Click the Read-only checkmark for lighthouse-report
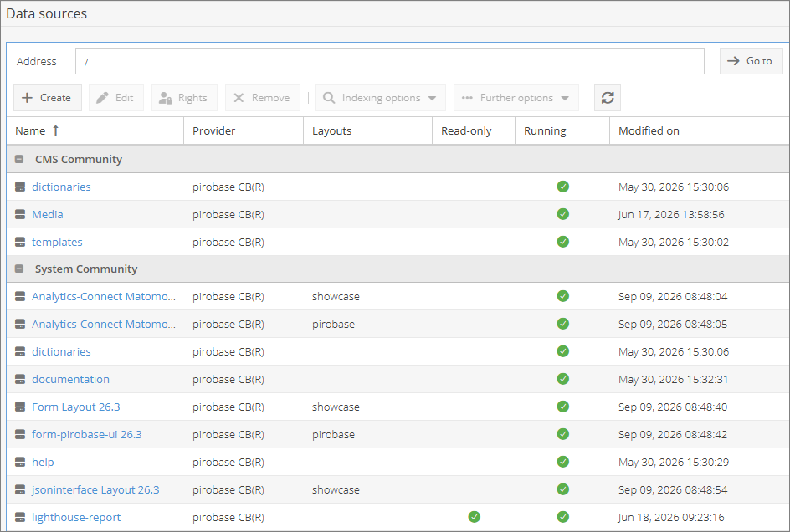This screenshot has width=790, height=532. click(x=475, y=517)
